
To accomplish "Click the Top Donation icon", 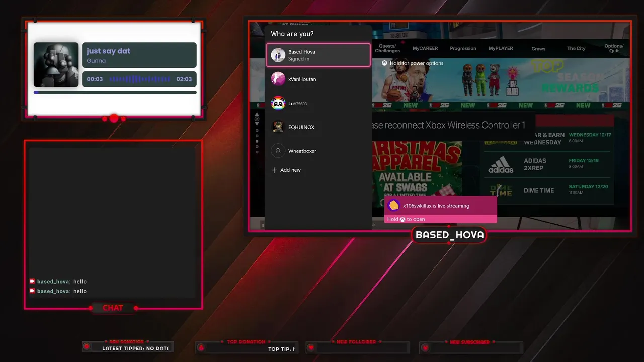I will [201, 347].
